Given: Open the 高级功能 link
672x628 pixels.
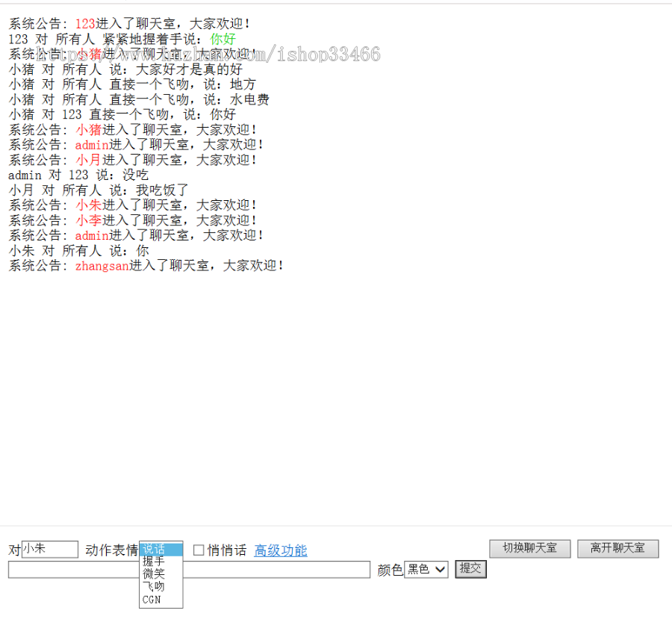Looking at the screenshot, I should (281, 550).
